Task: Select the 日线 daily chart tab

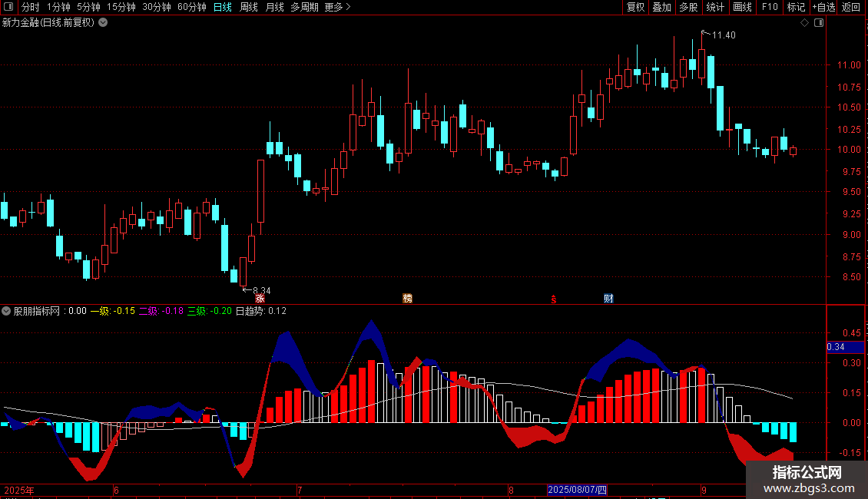Action: point(223,7)
